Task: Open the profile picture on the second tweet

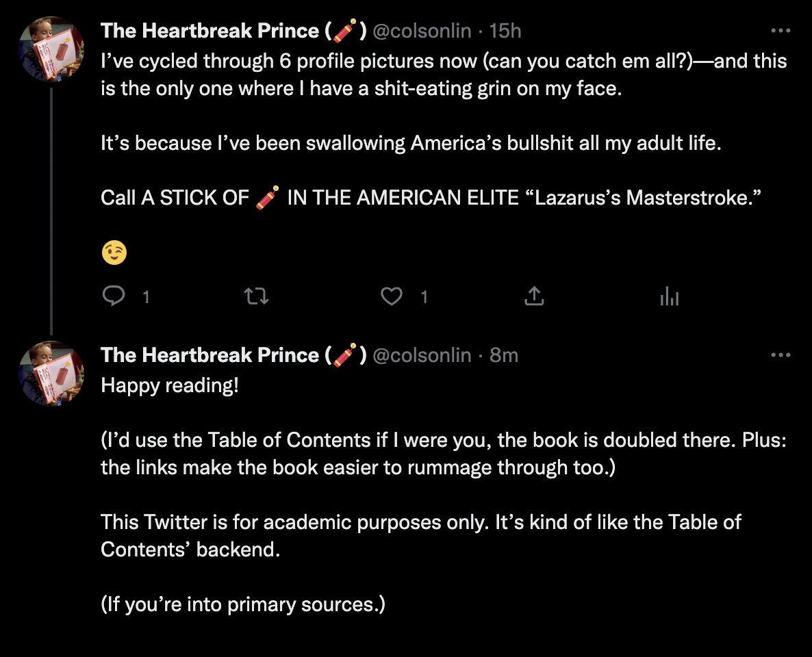Action: (x=51, y=374)
